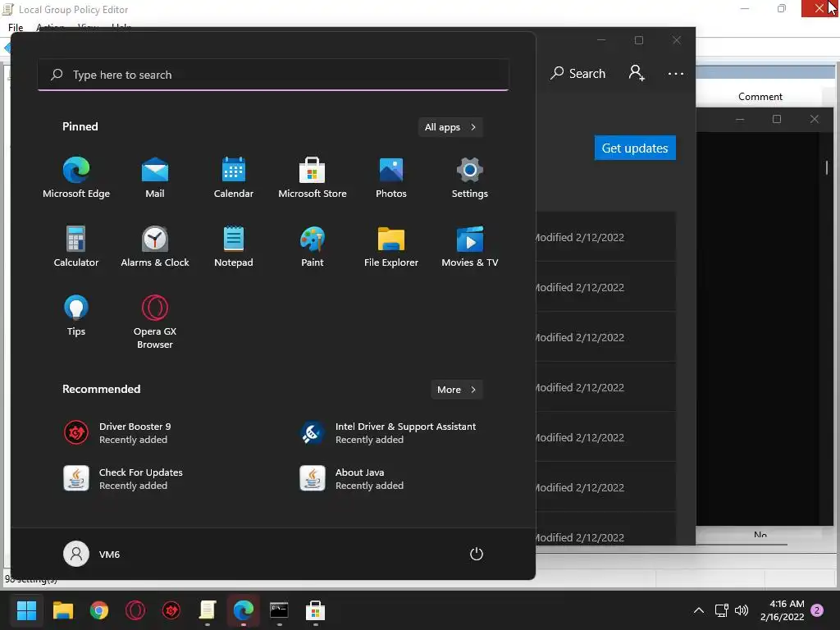Launch Opera GX Browser from pinned
Screen dimensions: 840x630
(x=155, y=322)
